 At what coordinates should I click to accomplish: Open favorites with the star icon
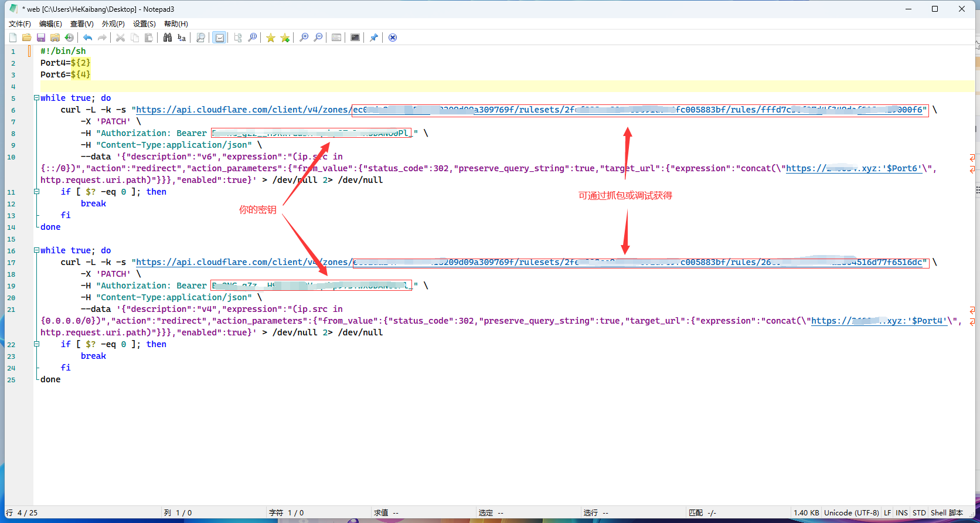[x=271, y=38]
